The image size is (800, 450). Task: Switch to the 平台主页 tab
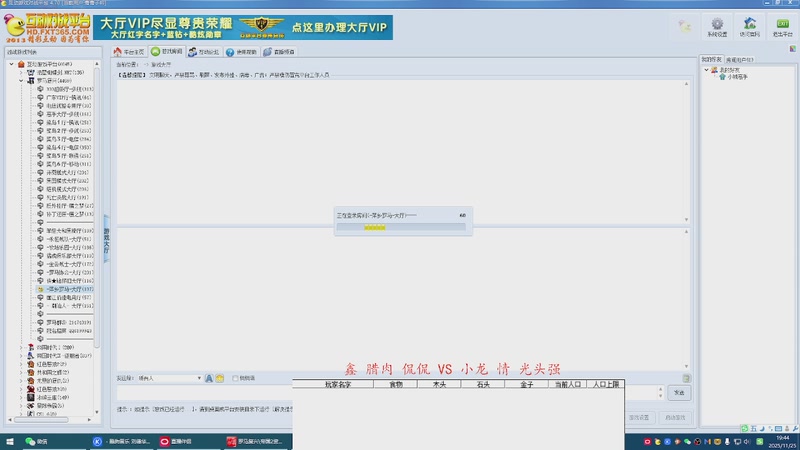[129, 52]
